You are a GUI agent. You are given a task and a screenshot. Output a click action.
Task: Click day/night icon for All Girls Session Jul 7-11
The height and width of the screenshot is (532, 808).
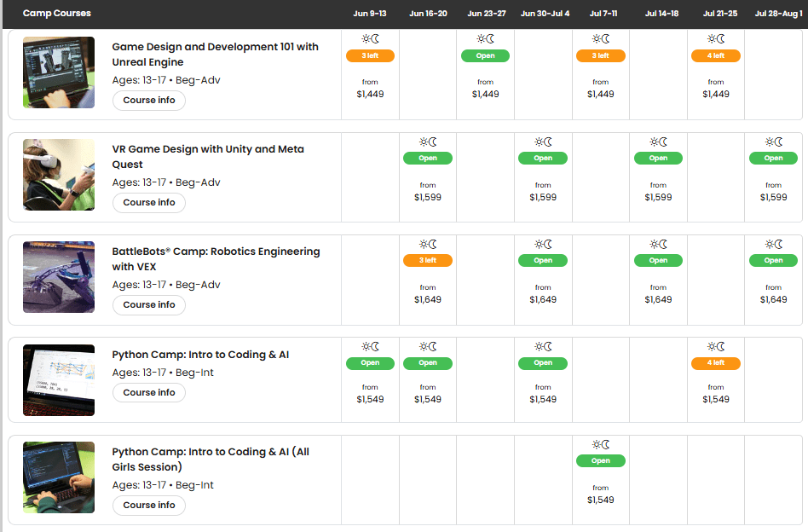(601, 444)
